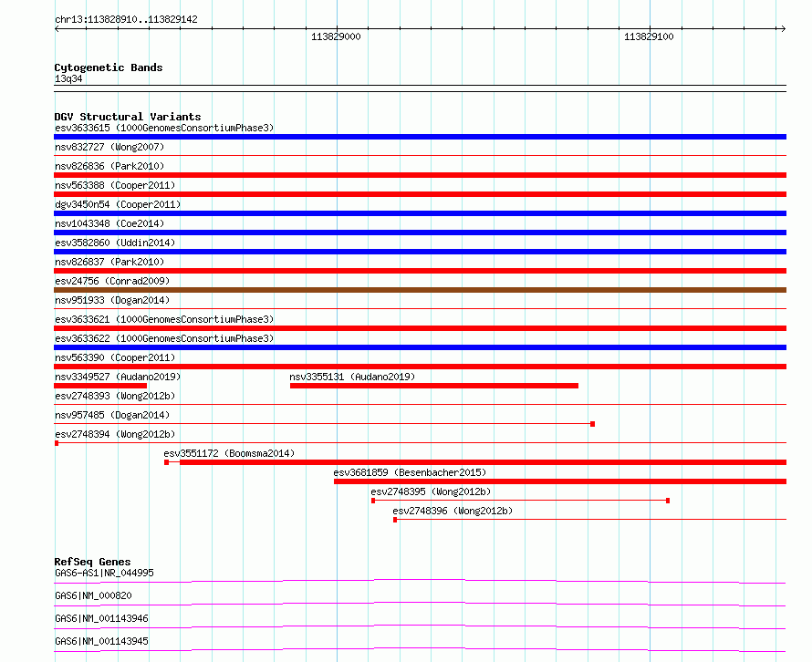Click the start square of esv2748396

[395, 520]
